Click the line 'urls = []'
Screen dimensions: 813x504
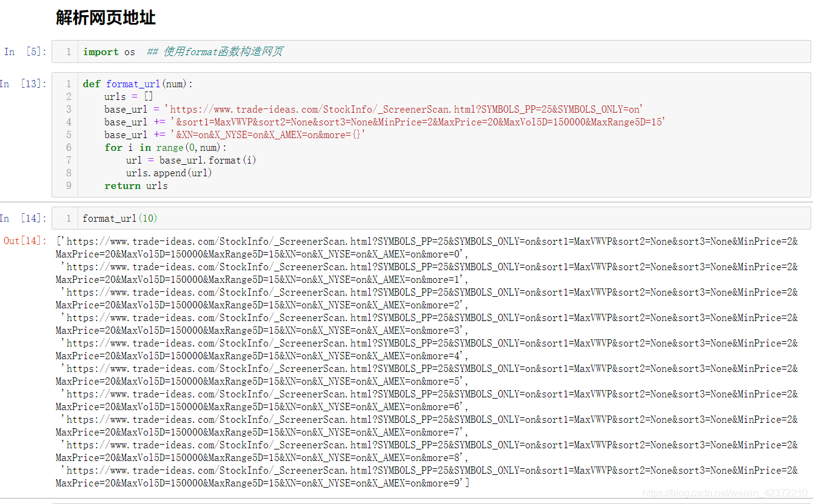[129, 96]
